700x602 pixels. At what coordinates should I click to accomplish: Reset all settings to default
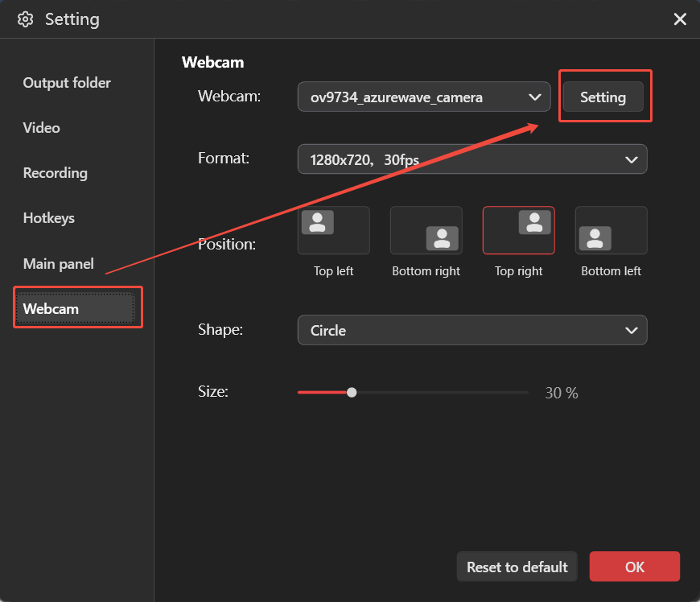point(517,567)
